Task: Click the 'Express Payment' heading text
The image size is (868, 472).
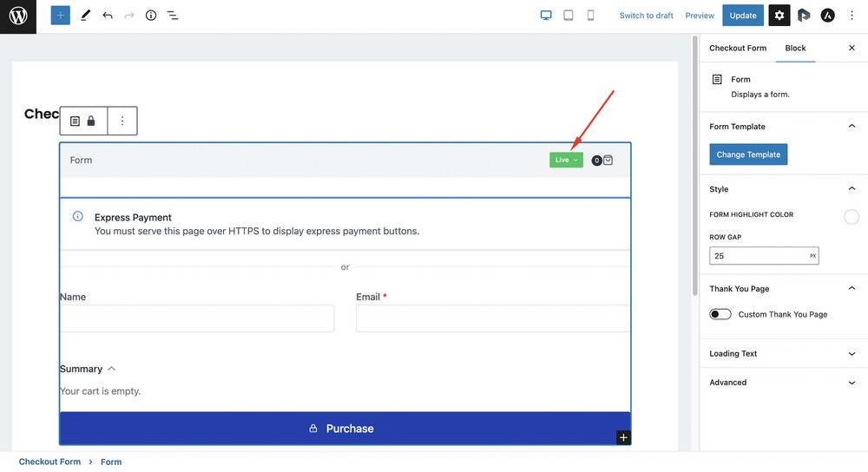Action: point(133,218)
